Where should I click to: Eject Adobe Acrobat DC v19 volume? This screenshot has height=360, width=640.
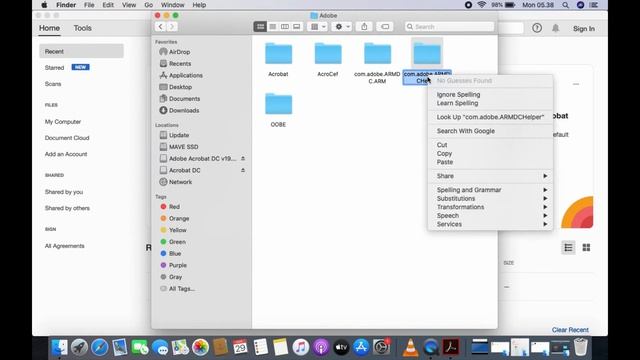click(x=243, y=158)
